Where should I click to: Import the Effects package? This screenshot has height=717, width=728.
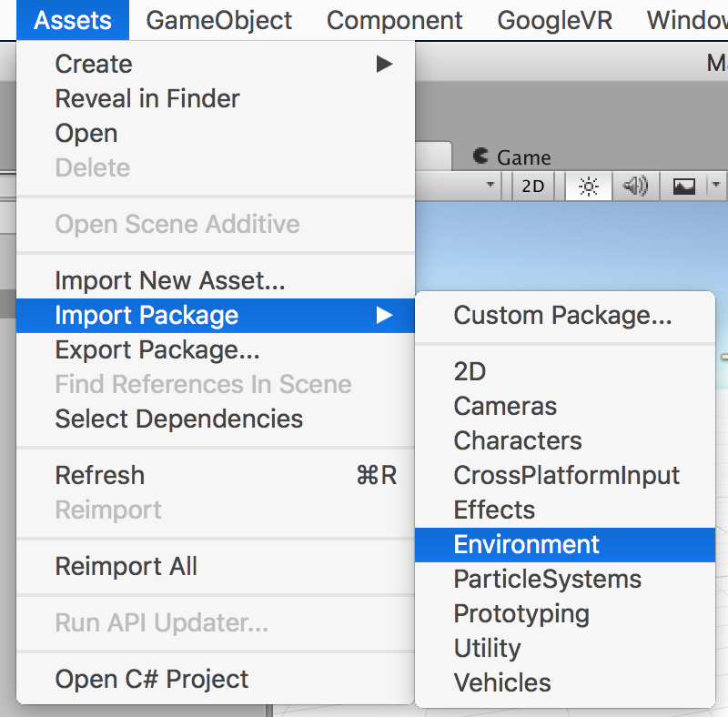pyautogui.click(x=565, y=510)
